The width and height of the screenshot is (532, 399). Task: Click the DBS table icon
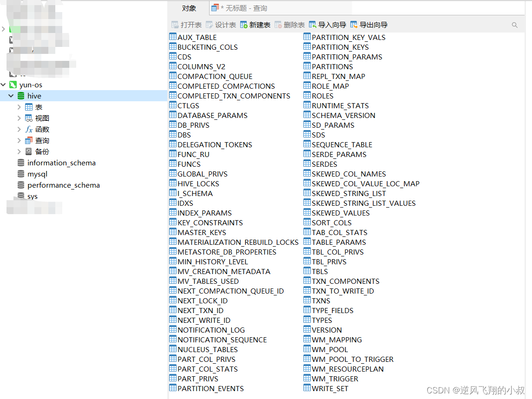173,134
